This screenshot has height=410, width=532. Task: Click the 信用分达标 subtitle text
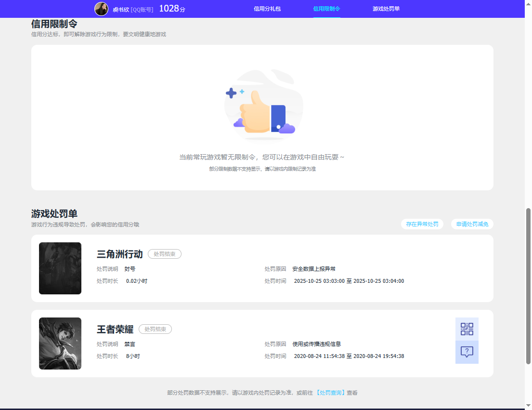click(99, 34)
